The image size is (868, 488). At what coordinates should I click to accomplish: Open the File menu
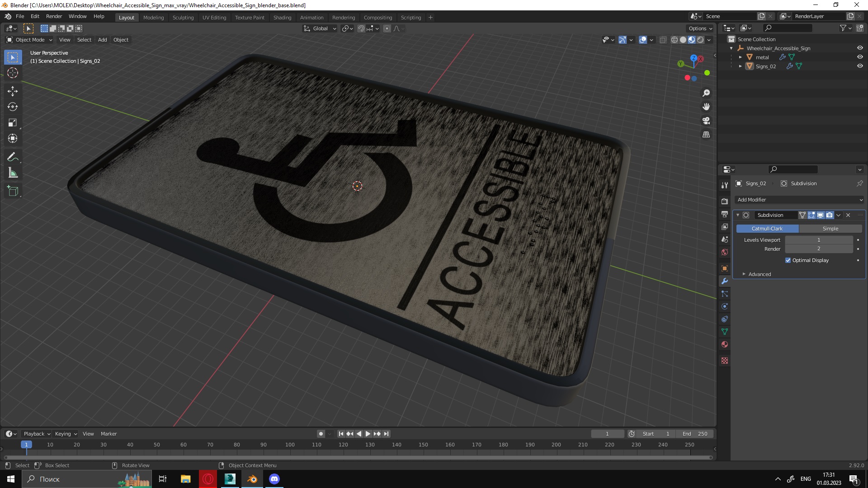(x=20, y=16)
